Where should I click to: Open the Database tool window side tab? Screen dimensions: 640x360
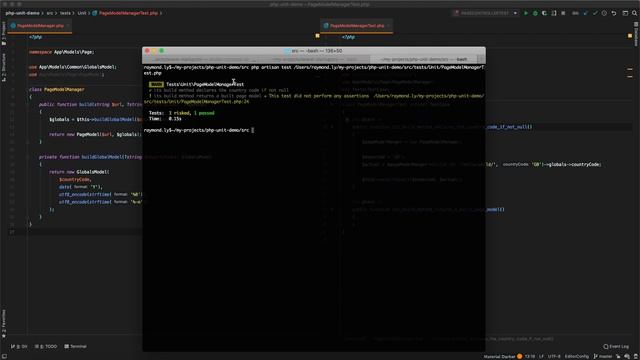click(636, 34)
